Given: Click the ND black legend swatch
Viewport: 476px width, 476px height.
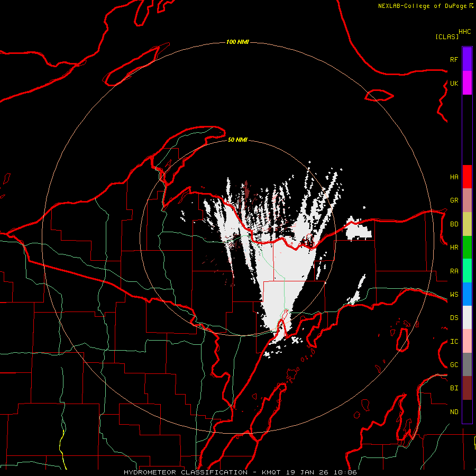Looking at the screenshot, I should [x=467, y=411].
